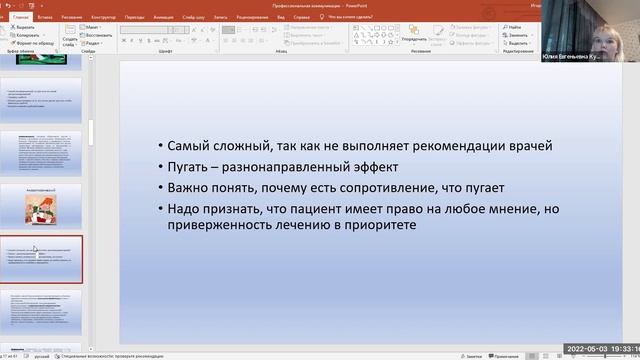
Task: Open the Draw (Рисование) tab
Action: (72, 17)
